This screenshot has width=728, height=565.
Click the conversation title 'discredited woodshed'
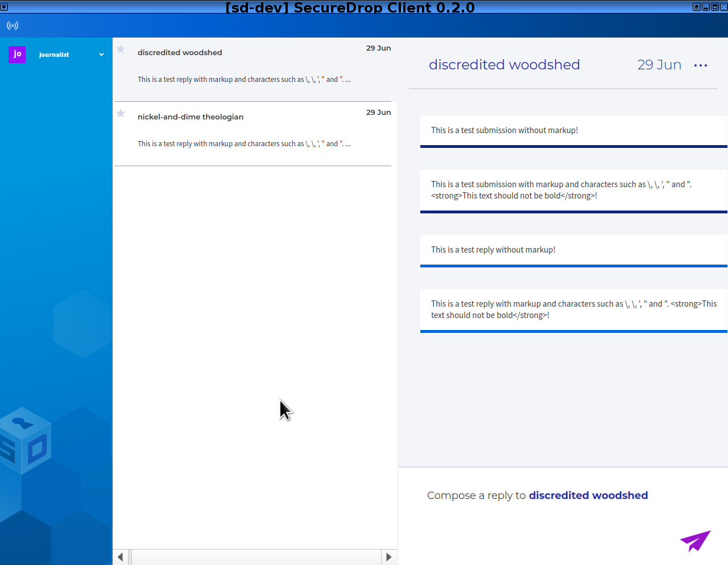[504, 65]
